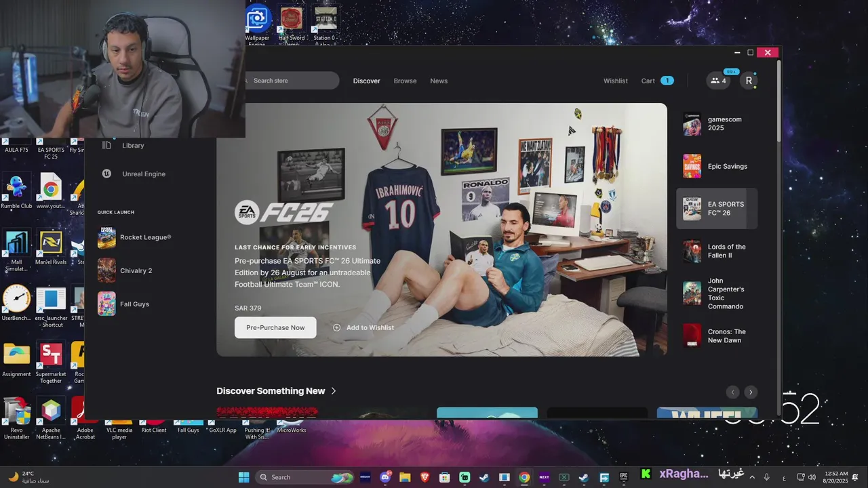Select the EA SPORTS FC 26 carousel item
The height and width of the screenshot is (488, 868).
pos(717,209)
